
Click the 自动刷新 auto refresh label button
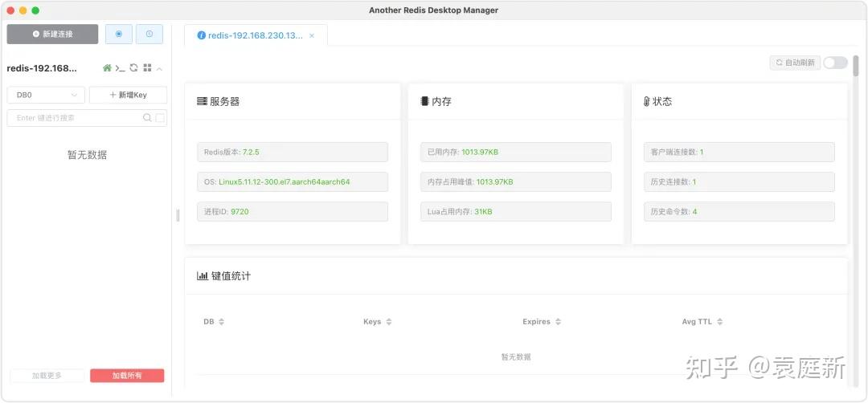click(x=796, y=63)
